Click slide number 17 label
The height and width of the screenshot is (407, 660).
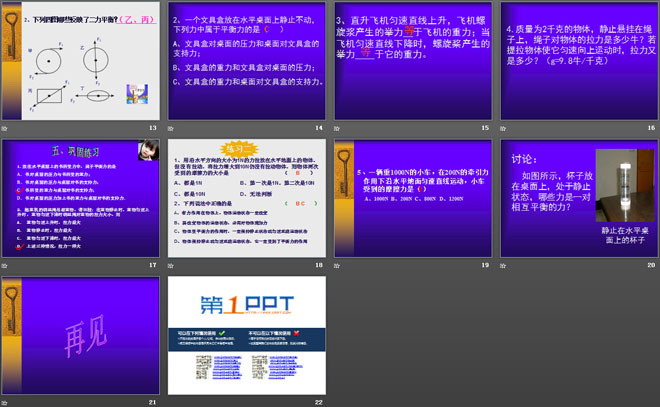[152, 265]
